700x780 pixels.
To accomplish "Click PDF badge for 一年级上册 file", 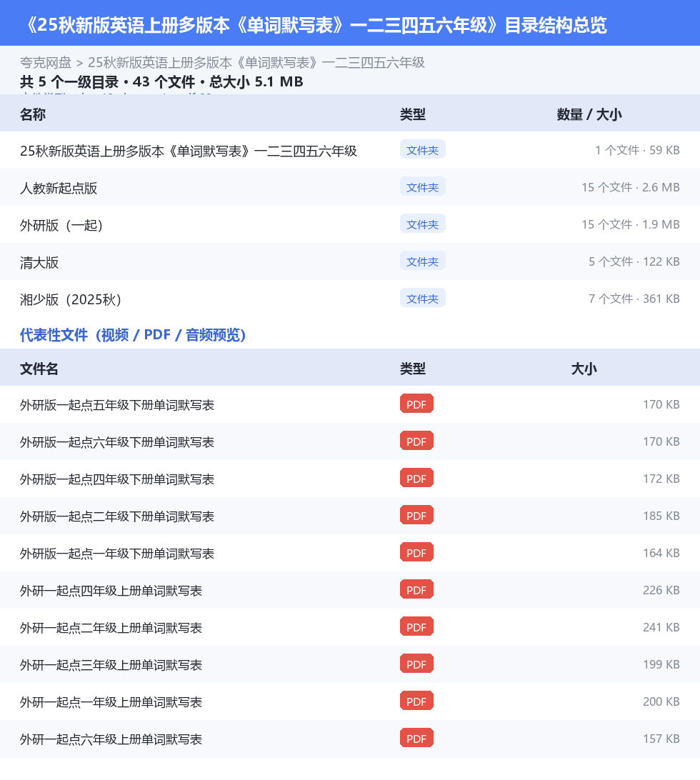I will (416, 701).
